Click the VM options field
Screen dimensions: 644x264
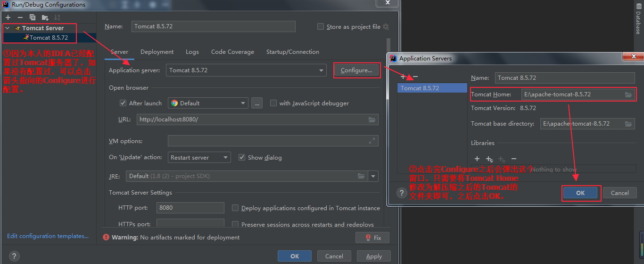(273, 141)
